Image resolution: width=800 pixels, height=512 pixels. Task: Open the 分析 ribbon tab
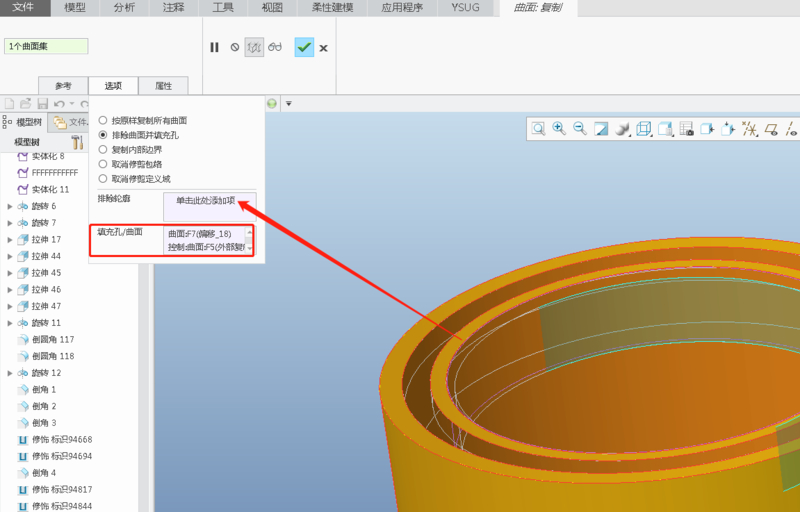click(124, 8)
